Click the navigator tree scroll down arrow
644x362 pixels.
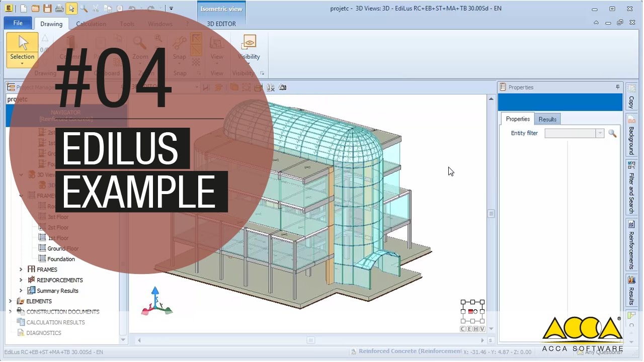pyautogui.click(x=123, y=340)
